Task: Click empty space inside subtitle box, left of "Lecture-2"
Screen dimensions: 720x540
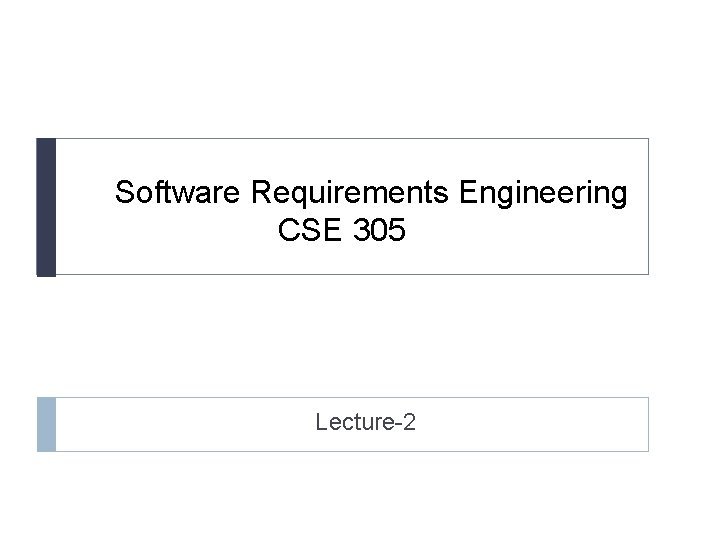Action: (x=180, y=424)
